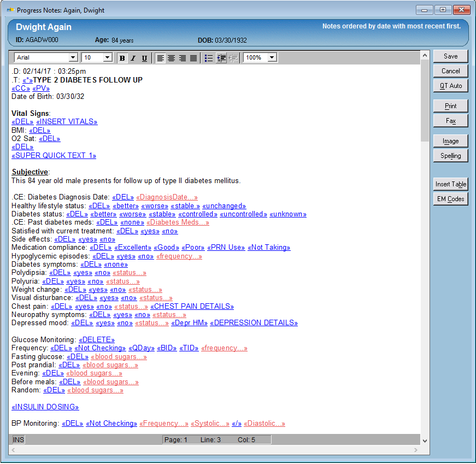Select «TID» glucose frequency
This screenshot has width=476, height=464.
tap(189, 348)
